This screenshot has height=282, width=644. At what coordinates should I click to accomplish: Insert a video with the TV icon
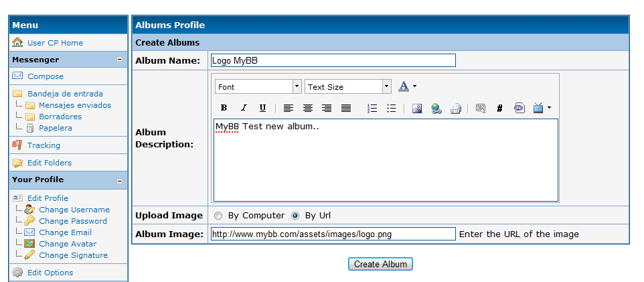coord(538,108)
